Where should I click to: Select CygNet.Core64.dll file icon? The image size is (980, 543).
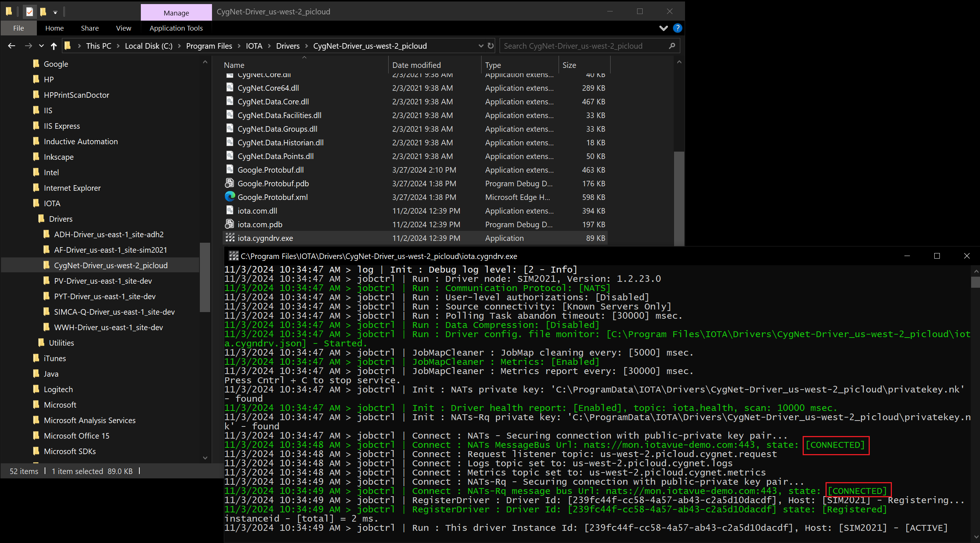pyautogui.click(x=229, y=87)
